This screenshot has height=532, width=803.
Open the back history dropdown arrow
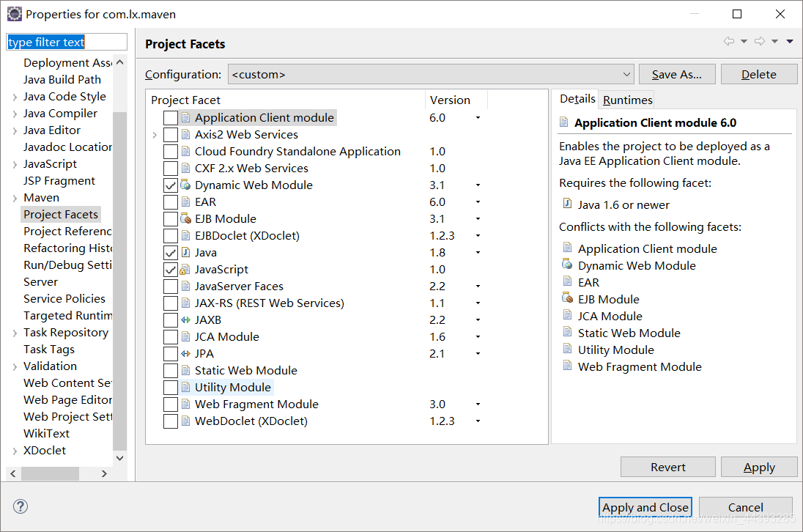coord(744,42)
